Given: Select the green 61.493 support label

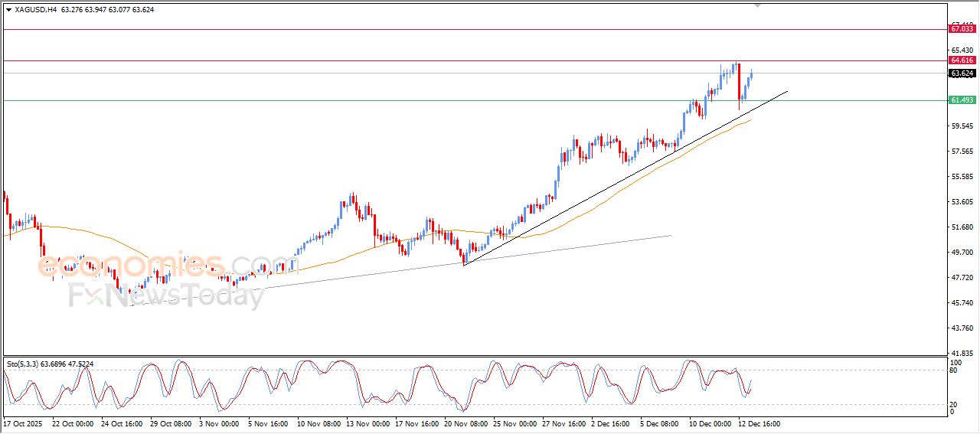Looking at the screenshot, I should (962, 100).
